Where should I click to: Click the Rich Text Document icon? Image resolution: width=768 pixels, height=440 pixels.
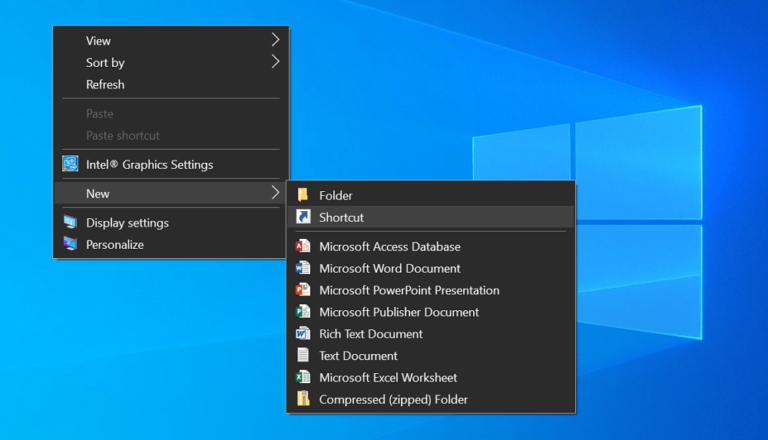pyautogui.click(x=303, y=333)
